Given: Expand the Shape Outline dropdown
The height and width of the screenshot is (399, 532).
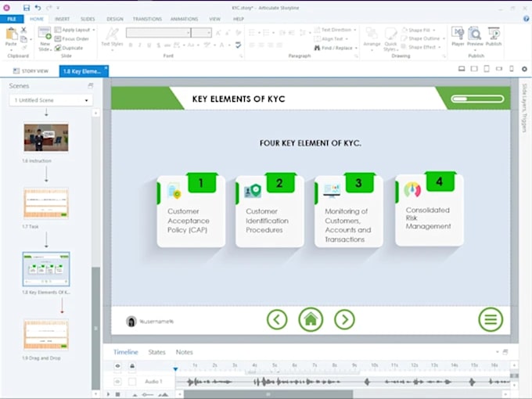Looking at the screenshot, I should (444, 38).
